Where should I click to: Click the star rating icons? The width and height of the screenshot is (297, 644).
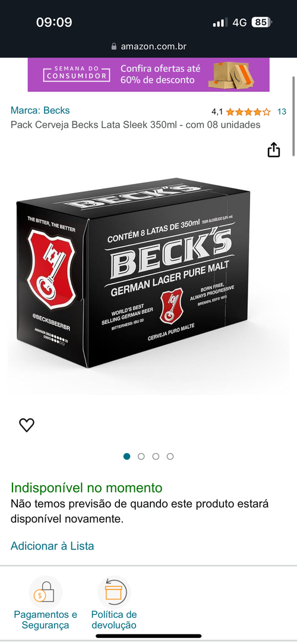(248, 111)
